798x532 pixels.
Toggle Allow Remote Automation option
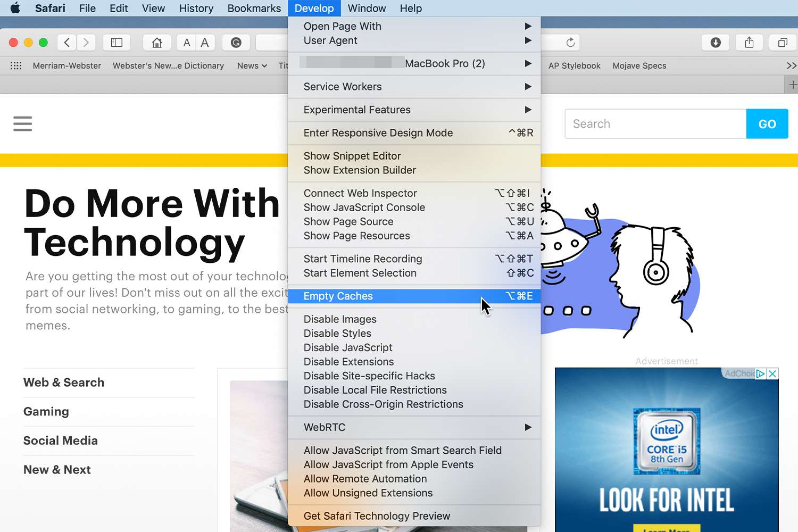(x=365, y=479)
